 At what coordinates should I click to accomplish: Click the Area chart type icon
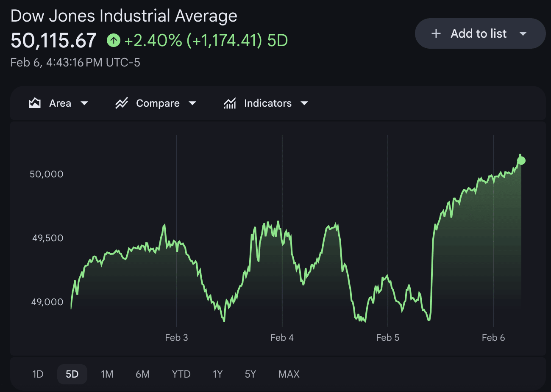coord(35,103)
